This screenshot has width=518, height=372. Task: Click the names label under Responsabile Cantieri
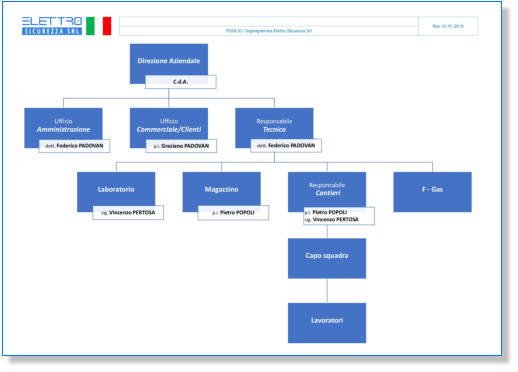pyautogui.click(x=339, y=216)
